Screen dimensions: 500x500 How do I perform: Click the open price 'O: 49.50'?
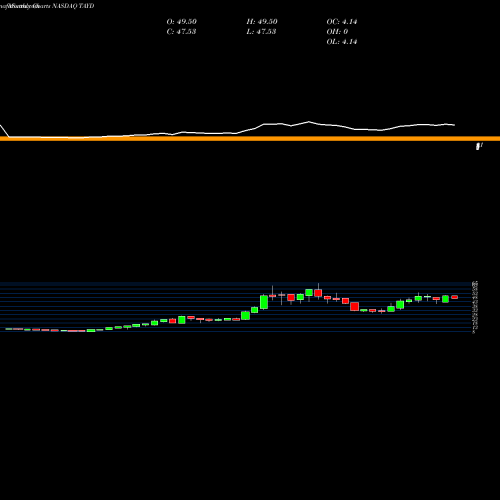182,22
